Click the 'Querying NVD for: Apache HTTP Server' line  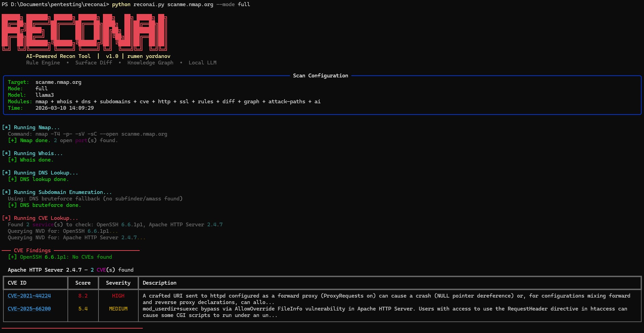[x=77, y=238]
